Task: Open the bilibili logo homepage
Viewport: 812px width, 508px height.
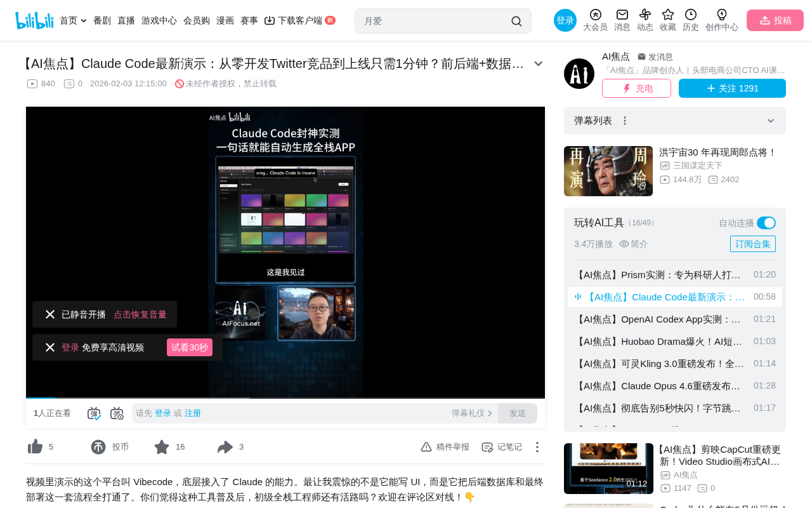Action: coord(34,20)
